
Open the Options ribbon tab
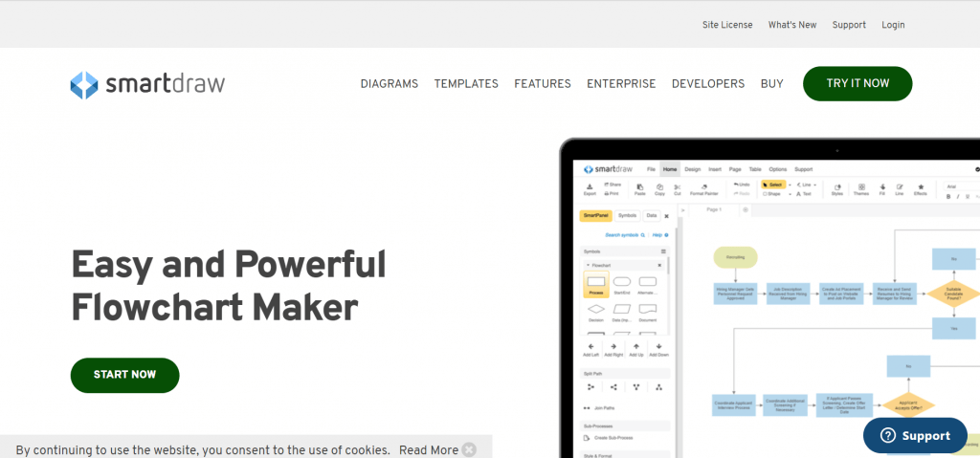(778, 169)
